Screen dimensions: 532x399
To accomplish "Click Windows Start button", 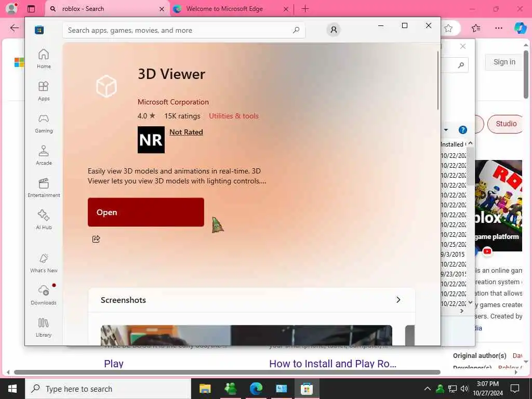I will point(12,389).
